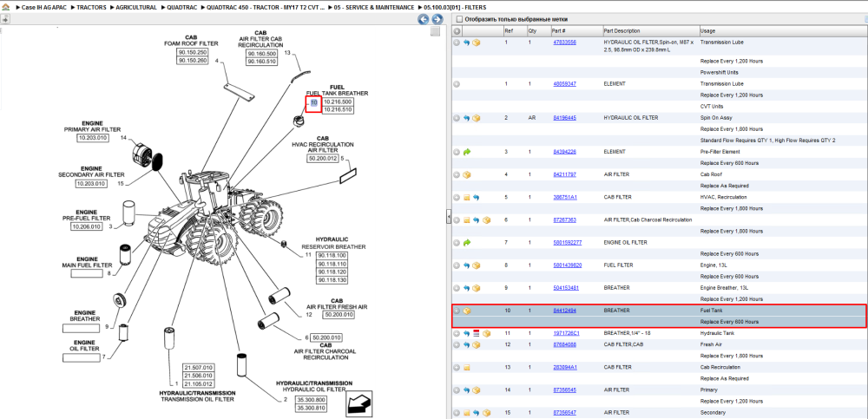
Task: Click box icon for part 84196445
Action: pyautogui.click(x=476, y=118)
